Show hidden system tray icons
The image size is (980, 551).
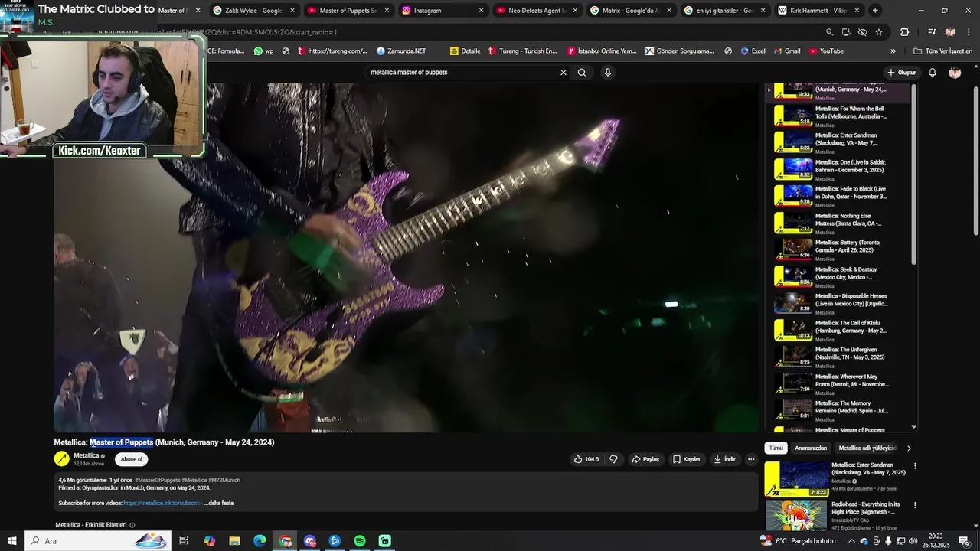(x=851, y=541)
